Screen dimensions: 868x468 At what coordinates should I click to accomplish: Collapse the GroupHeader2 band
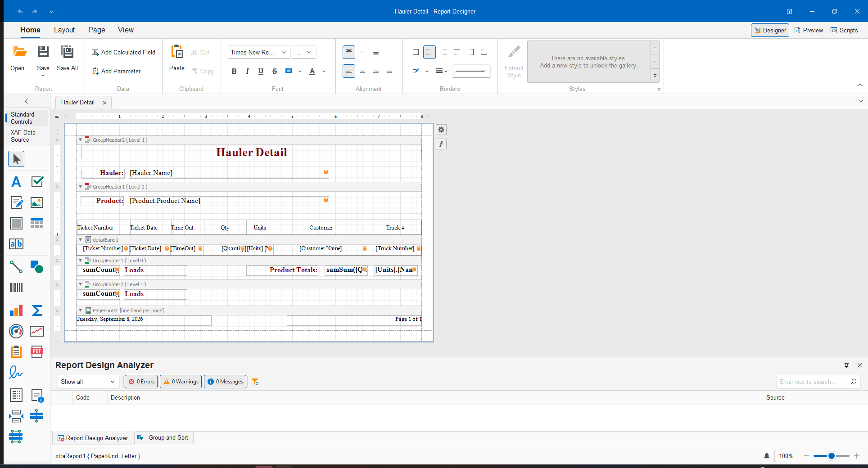pyautogui.click(x=81, y=140)
